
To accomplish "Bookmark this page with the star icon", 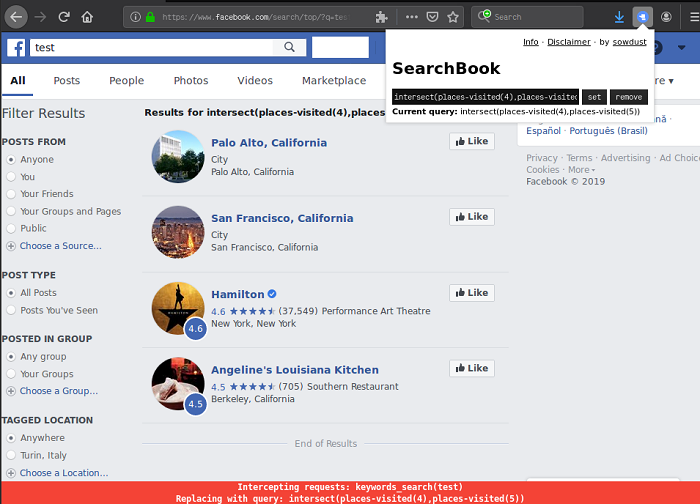I will coord(453,17).
